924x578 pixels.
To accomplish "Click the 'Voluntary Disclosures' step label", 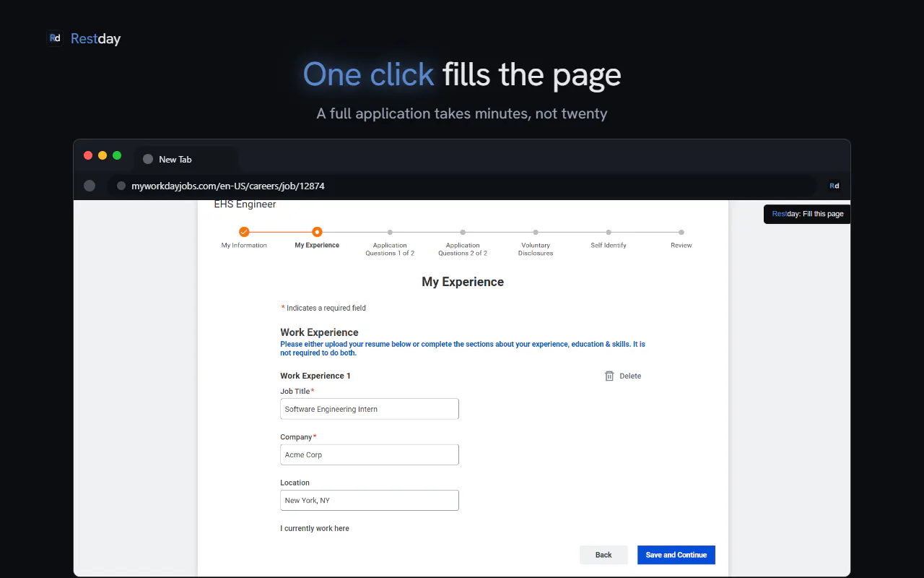I will coord(536,249).
